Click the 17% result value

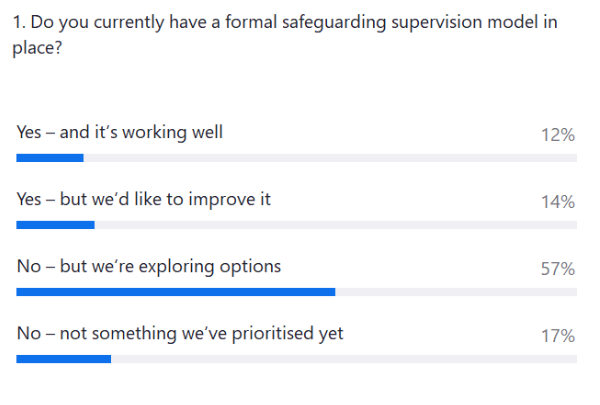click(x=558, y=336)
